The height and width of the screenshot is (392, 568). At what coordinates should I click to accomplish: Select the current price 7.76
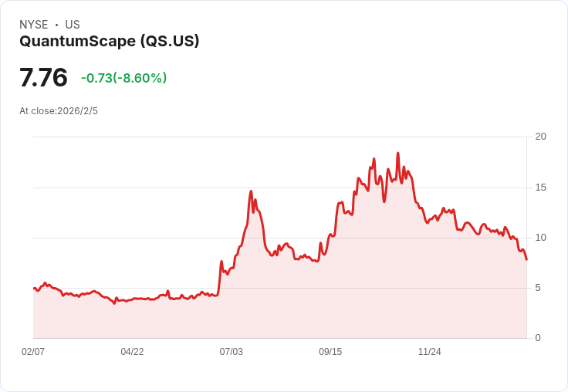point(43,78)
